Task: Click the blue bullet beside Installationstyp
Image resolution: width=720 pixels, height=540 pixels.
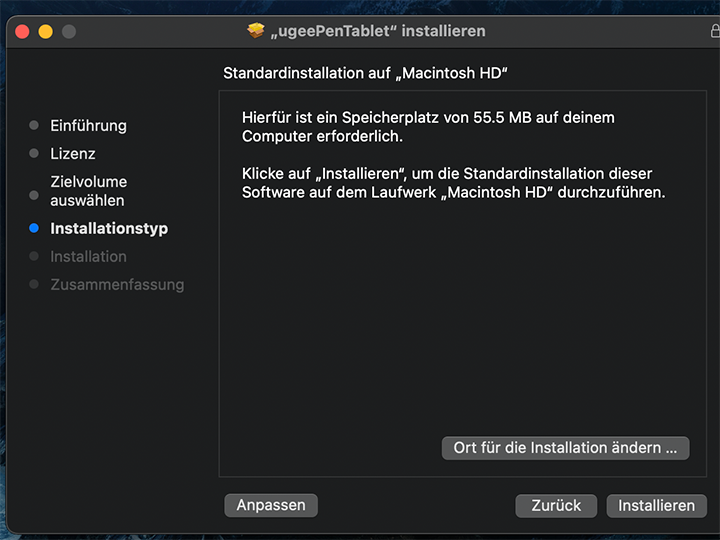Action: (x=34, y=228)
